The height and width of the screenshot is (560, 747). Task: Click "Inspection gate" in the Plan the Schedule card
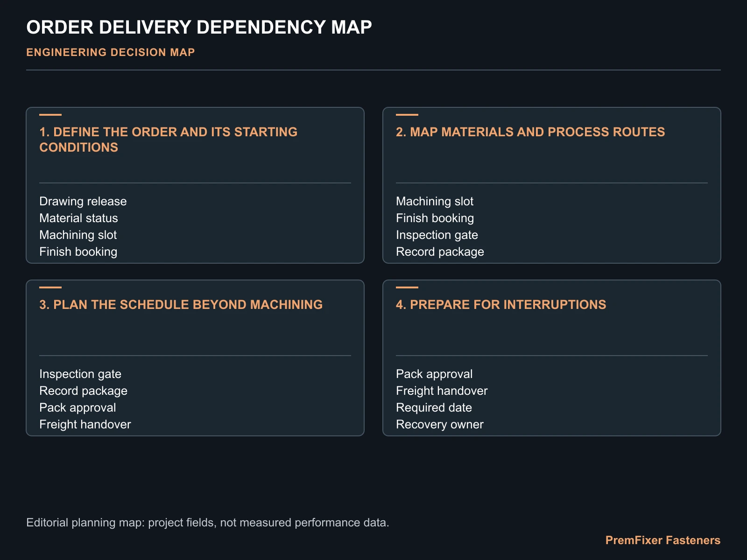tap(80, 374)
